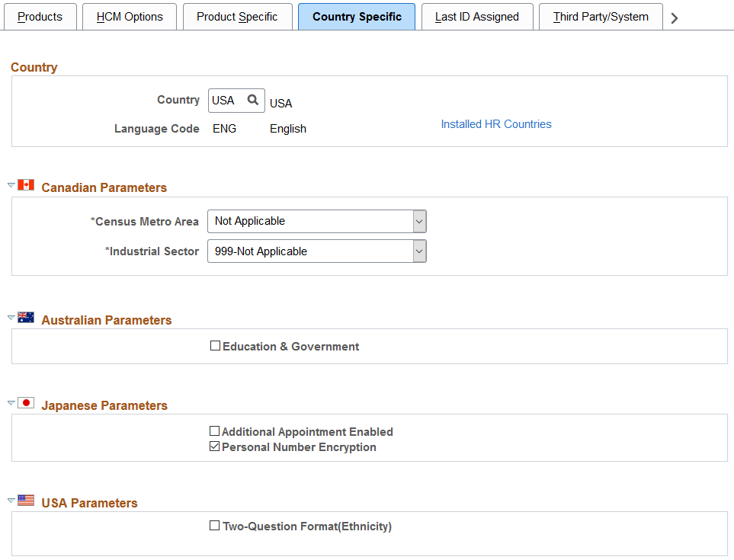Screen dimensions: 734x560
Task: Switch to the HCM Options tab
Action: tap(130, 17)
